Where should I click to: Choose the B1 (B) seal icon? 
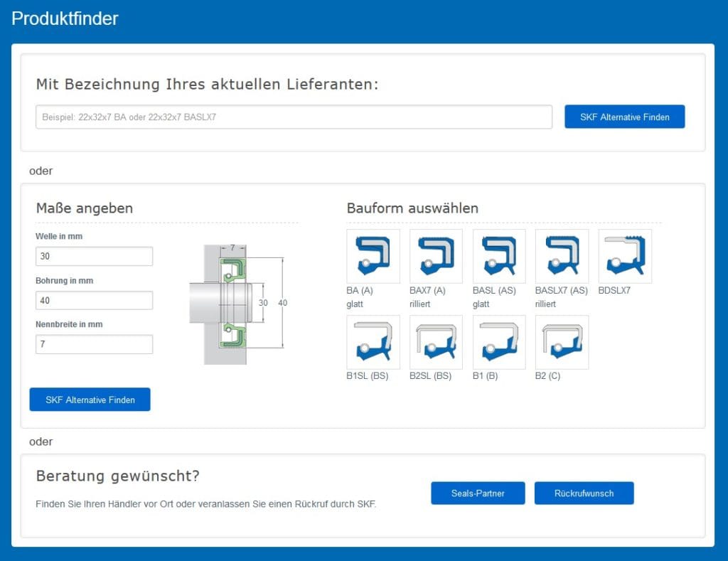[499, 342]
